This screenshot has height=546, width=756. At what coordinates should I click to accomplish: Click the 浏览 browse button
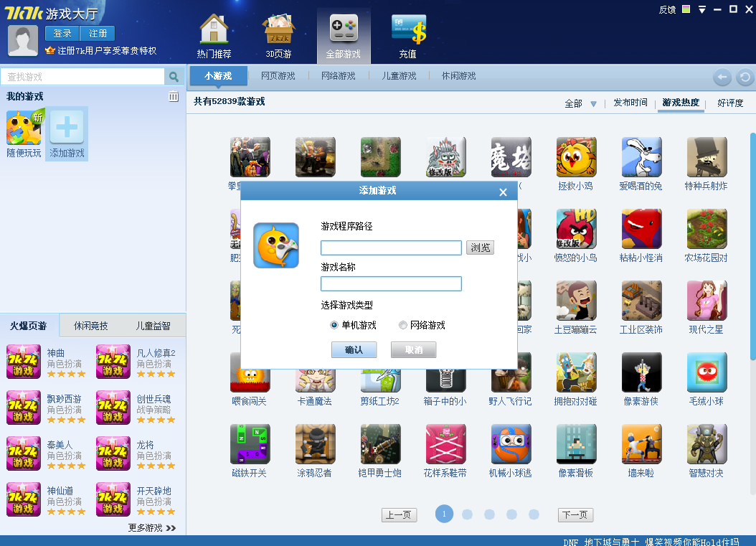click(481, 248)
